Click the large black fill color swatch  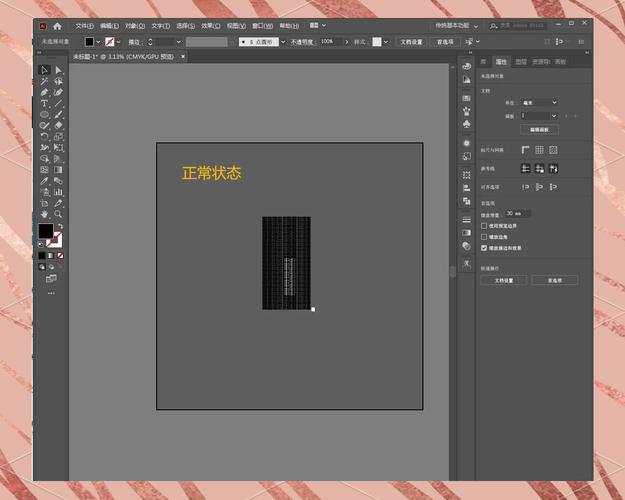coord(46,231)
